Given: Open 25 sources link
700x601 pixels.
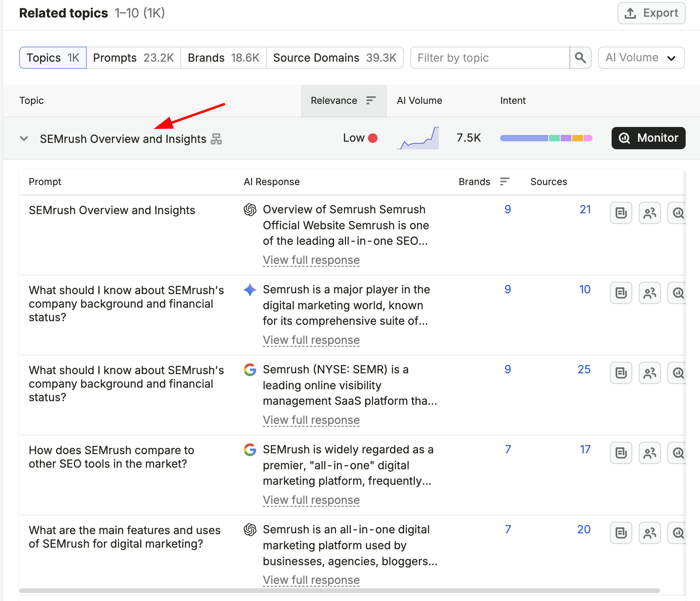Looking at the screenshot, I should (584, 369).
